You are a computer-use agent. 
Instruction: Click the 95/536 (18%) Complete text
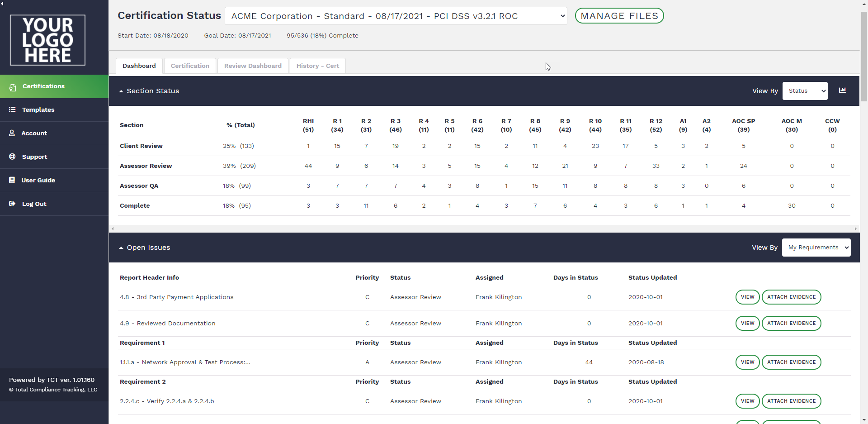322,36
